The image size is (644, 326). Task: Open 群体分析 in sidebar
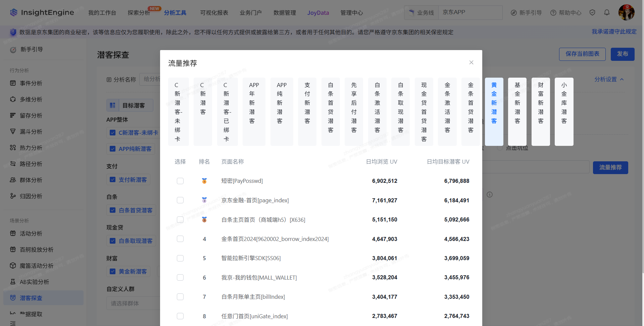[31, 180]
